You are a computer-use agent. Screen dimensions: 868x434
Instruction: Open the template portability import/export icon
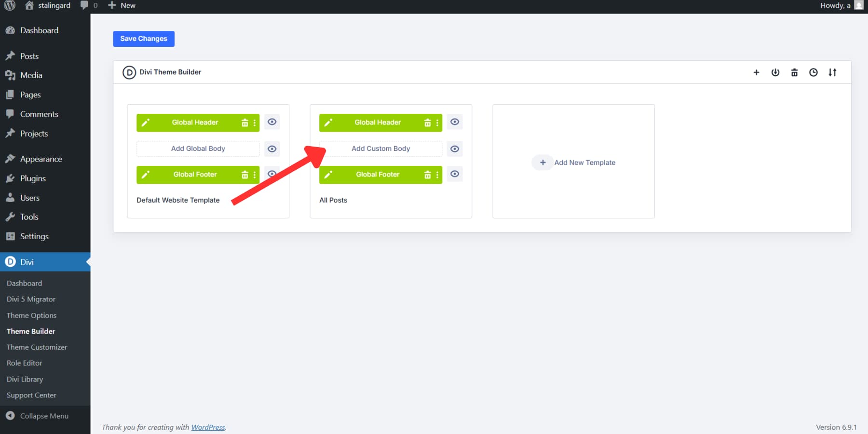(x=775, y=72)
